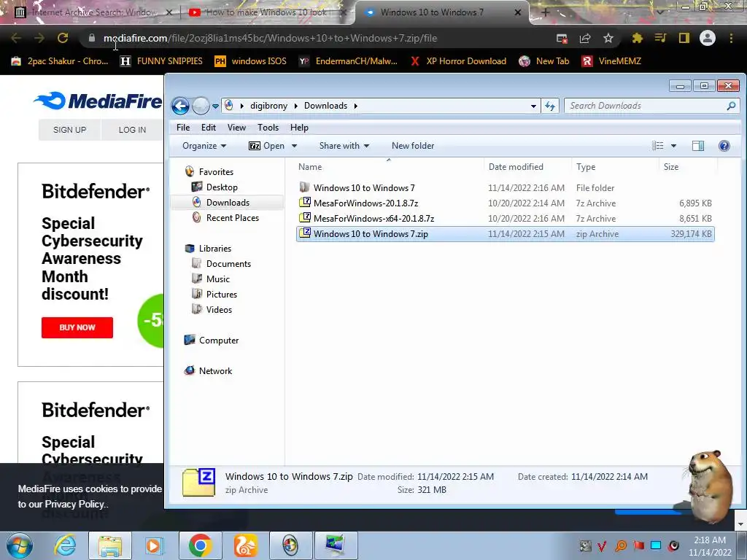Expand address bar previous locations dropdown
The height and width of the screenshot is (560, 747).
point(533,106)
